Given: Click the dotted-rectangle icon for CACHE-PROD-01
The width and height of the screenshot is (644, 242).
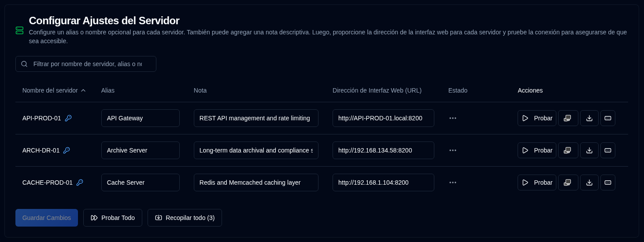Looking at the screenshot, I should tap(608, 182).
